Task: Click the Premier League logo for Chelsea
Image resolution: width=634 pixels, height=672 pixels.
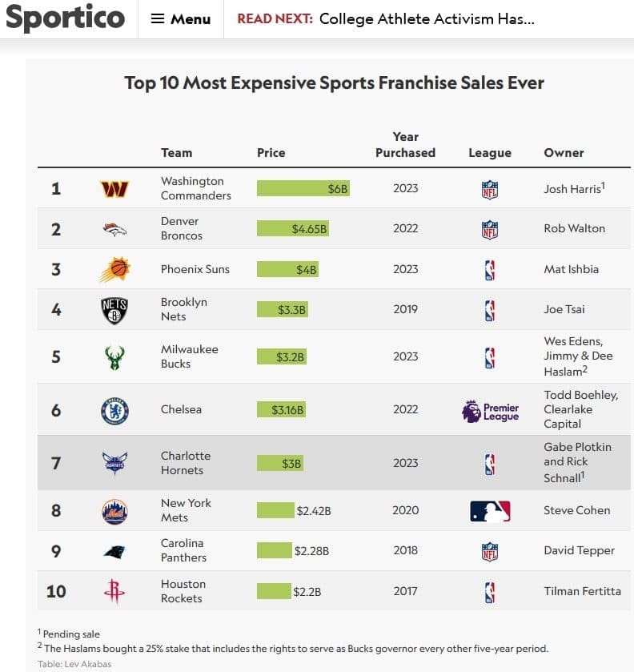Action: [x=490, y=412]
